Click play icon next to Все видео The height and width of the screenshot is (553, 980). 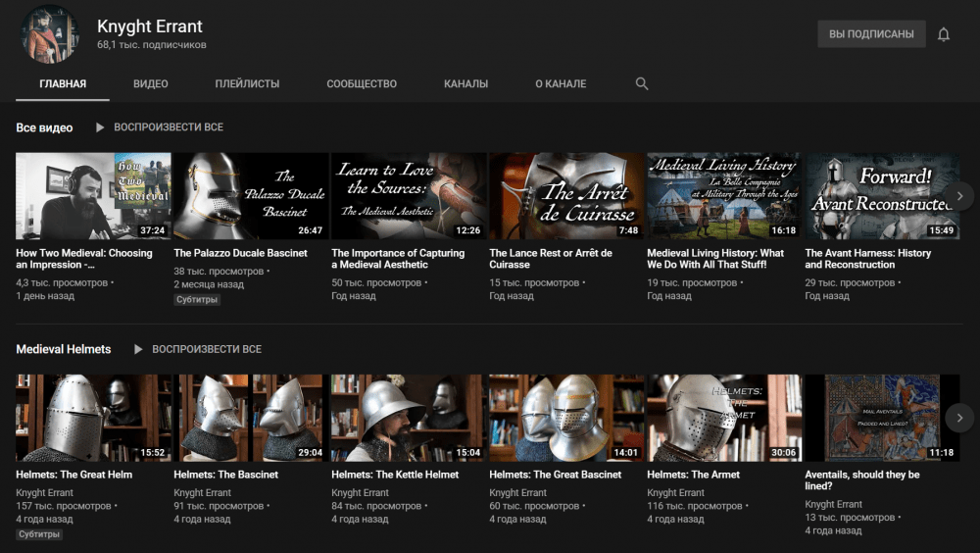click(x=100, y=127)
